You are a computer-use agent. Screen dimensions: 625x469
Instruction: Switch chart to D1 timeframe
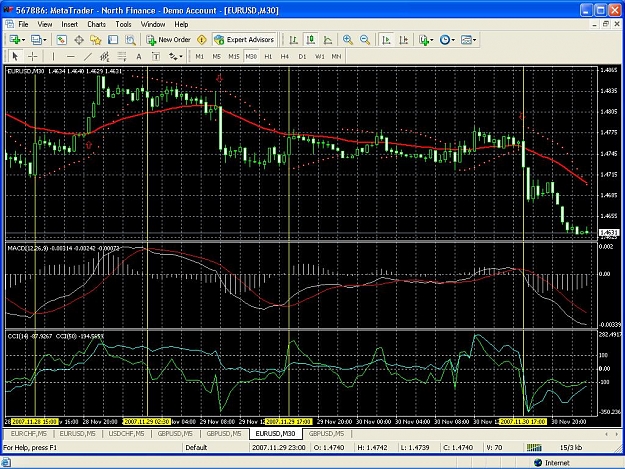(x=302, y=56)
